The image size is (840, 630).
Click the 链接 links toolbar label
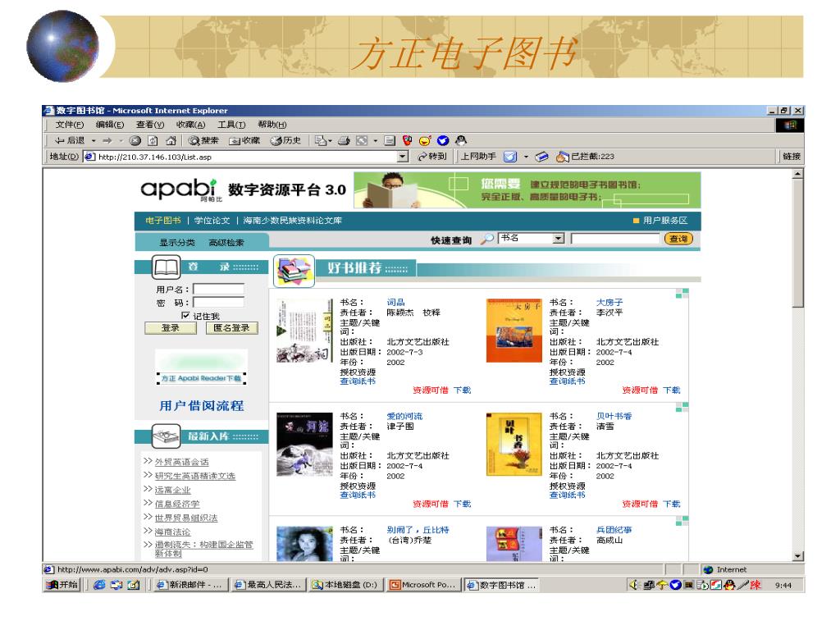(792, 157)
